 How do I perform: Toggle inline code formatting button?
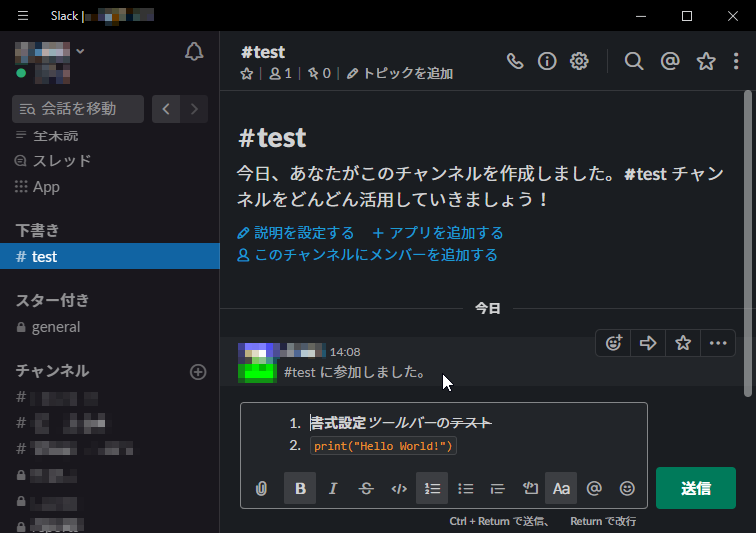click(x=399, y=488)
